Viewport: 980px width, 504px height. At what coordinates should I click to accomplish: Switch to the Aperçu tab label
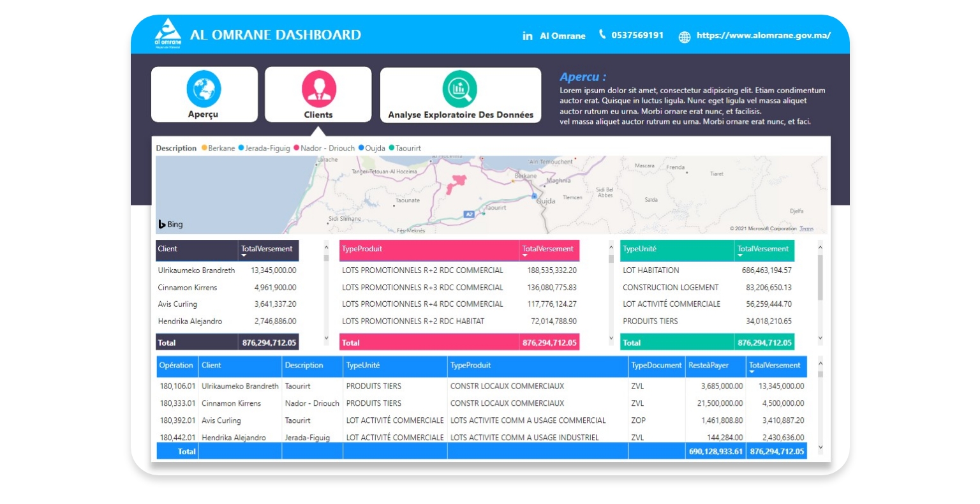[203, 115]
